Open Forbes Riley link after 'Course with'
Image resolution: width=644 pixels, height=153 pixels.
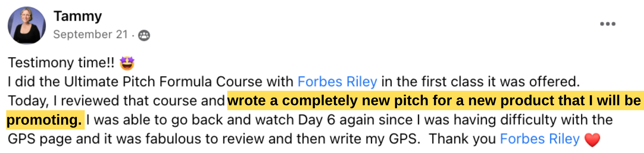[x=337, y=82]
